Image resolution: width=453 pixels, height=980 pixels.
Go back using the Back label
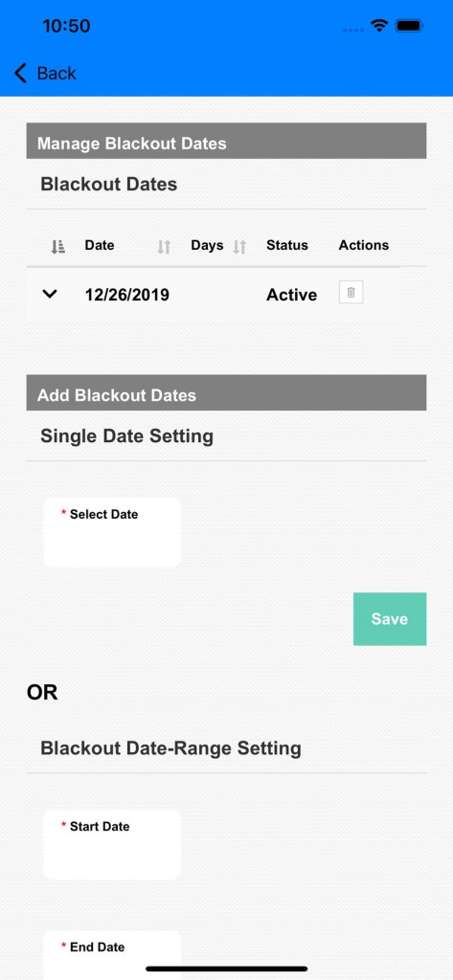(57, 73)
